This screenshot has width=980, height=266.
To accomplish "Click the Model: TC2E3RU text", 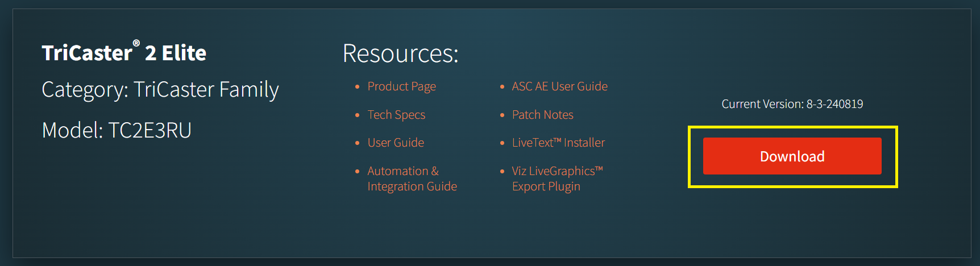I will [117, 130].
